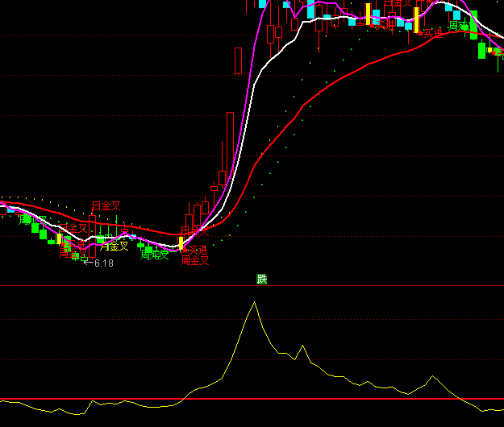Click the tall red hollow candle under 日金叉
Image resolution: width=504 pixels, height=427 pixels.
click(92, 234)
